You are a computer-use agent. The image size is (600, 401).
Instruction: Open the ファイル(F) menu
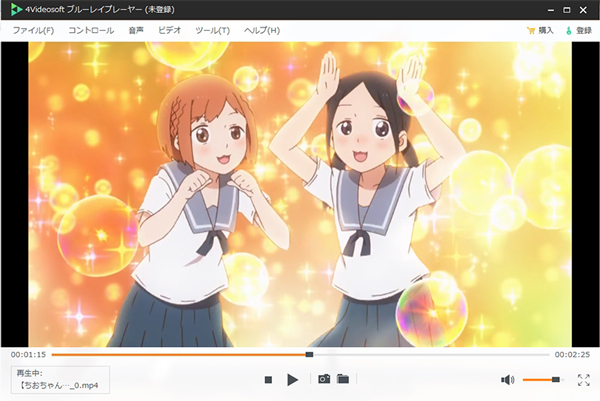[x=33, y=30]
